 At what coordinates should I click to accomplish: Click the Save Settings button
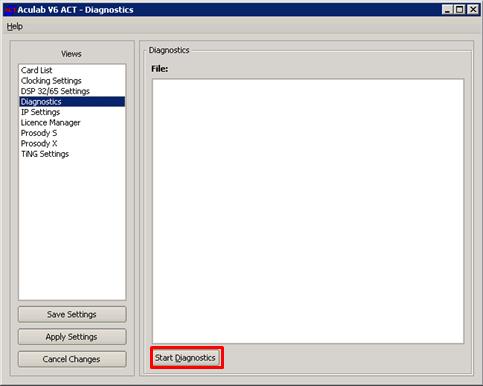point(72,314)
